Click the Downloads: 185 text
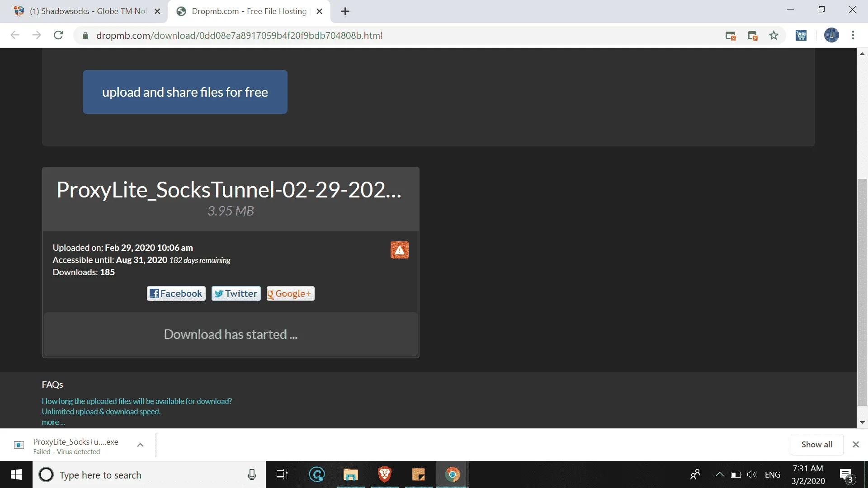This screenshot has width=868, height=488. click(84, 272)
